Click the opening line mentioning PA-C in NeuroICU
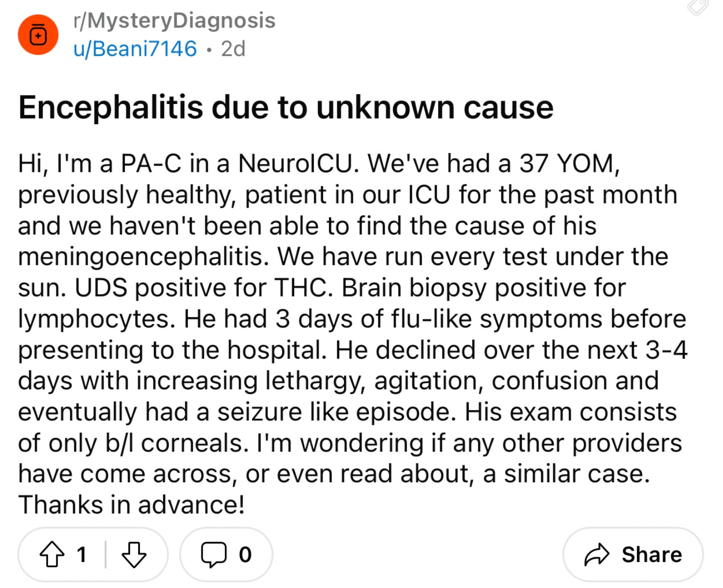The image size is (723, 588). (188, 164)
